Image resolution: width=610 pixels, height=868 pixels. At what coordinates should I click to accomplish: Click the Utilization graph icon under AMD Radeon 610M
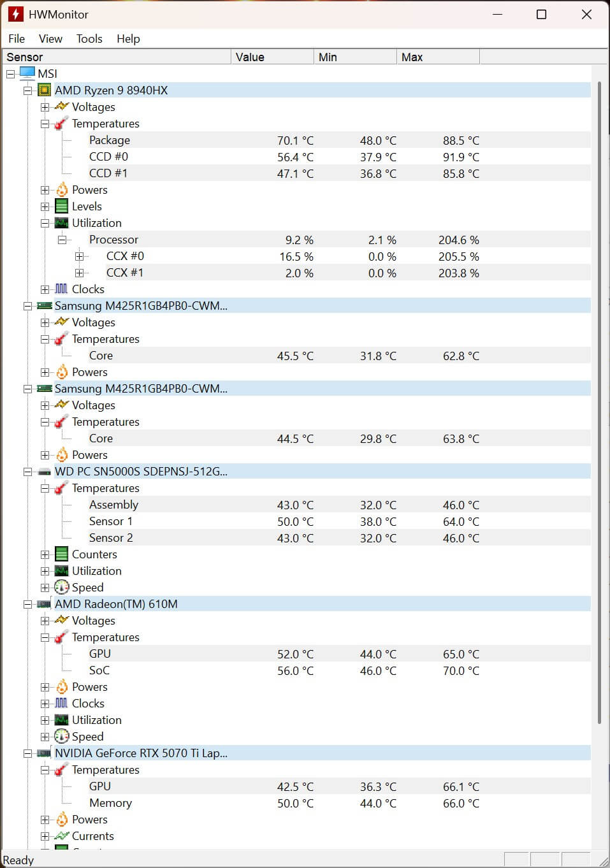(61, 720)
